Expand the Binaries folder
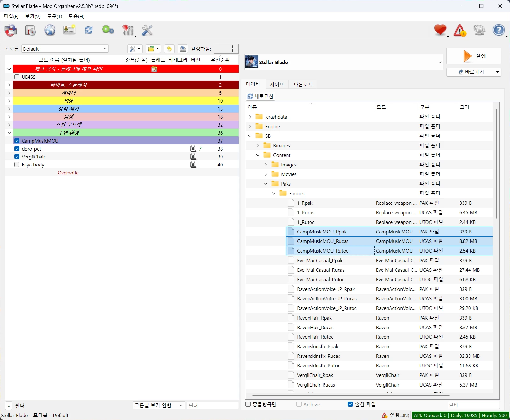 258,145
